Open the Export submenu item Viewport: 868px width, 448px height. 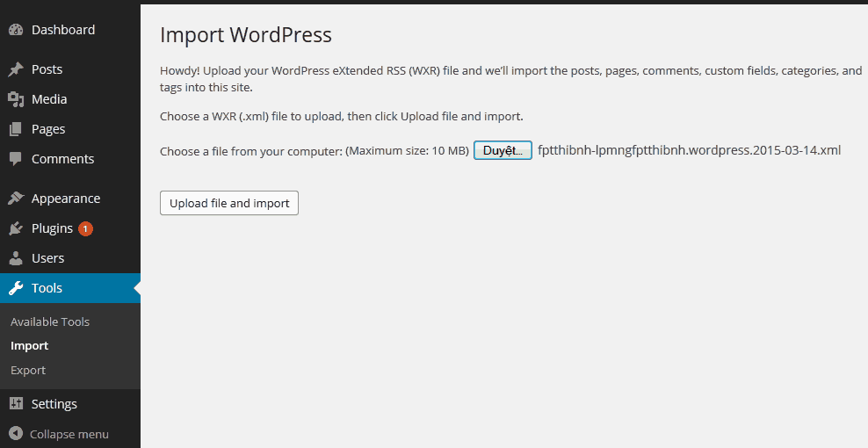[x=28, y=371]
